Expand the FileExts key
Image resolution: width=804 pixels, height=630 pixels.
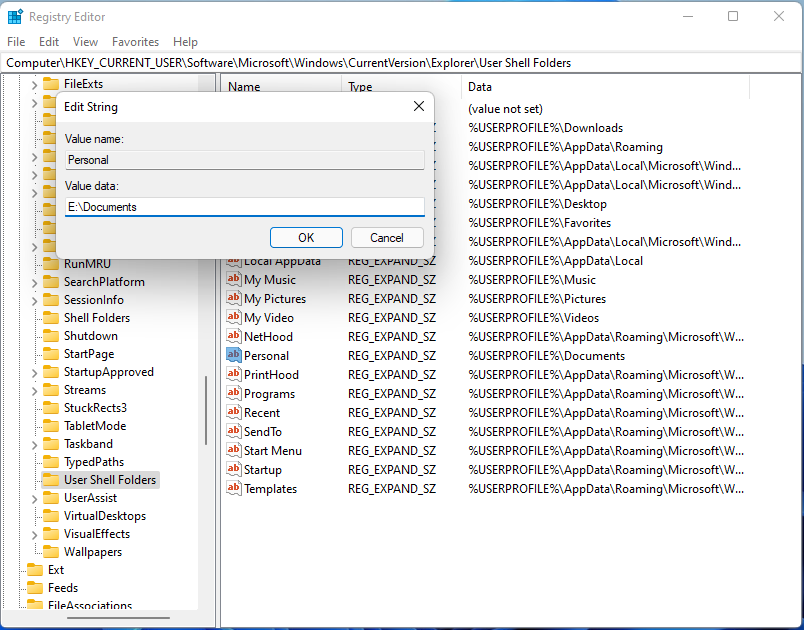(34, 85)
